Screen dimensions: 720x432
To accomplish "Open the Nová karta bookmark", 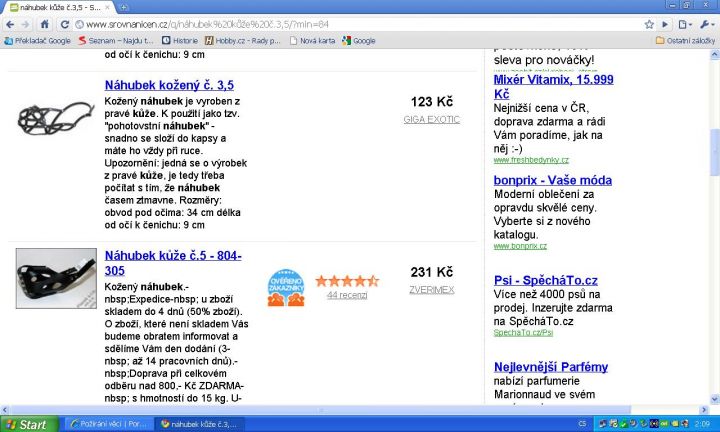I will coord(312,41).
